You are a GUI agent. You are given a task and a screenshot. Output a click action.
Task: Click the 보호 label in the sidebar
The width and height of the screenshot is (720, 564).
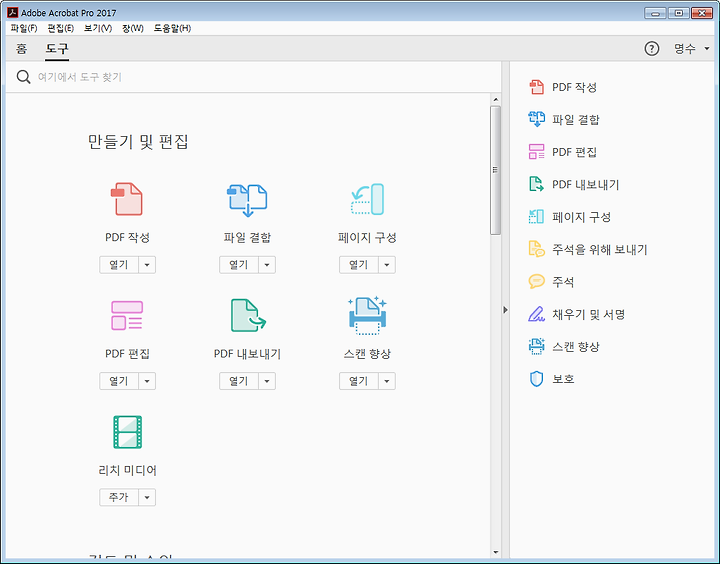coord(563,379)
